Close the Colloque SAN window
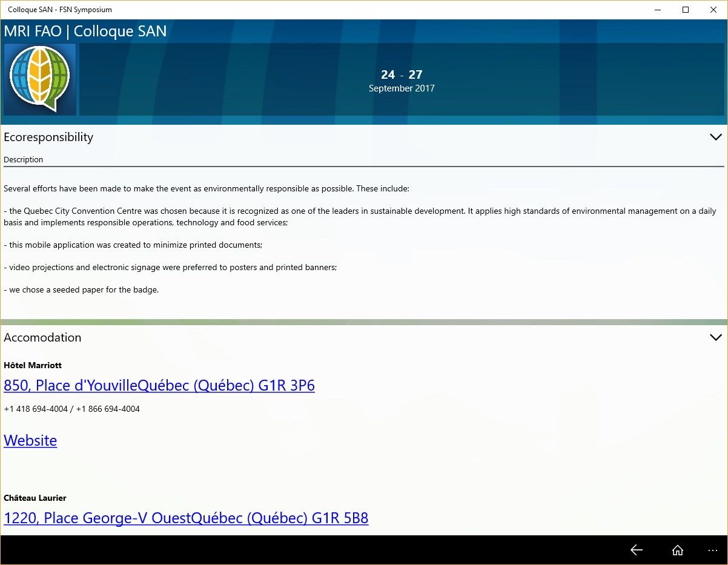728x565 pixels. 713,10
